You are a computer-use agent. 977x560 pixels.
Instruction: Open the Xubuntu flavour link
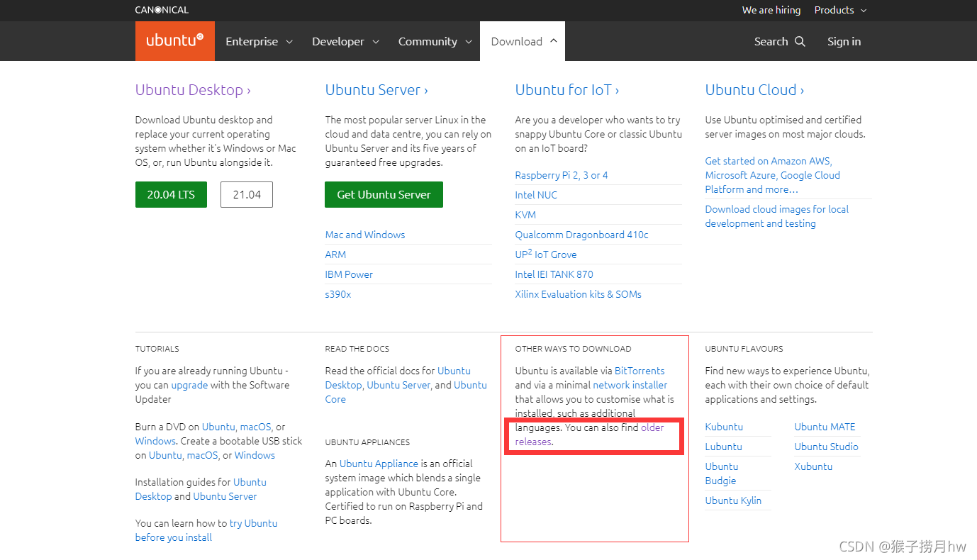[x=813, y=466]
